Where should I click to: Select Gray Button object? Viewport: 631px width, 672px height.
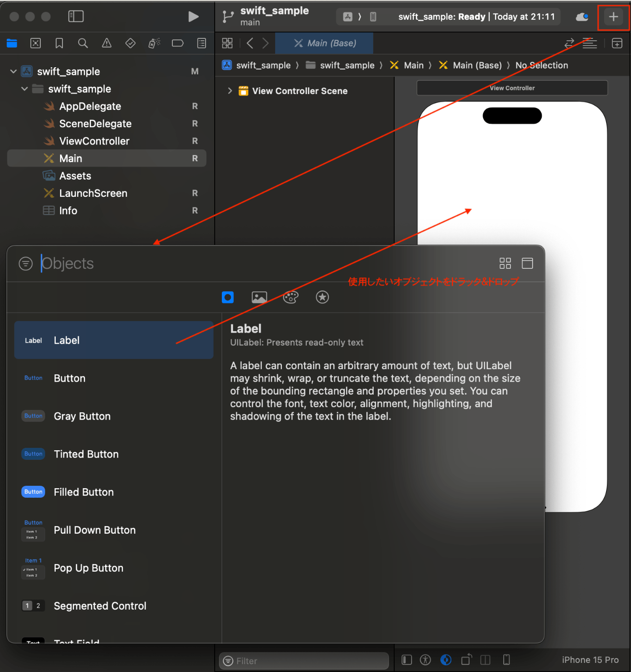click(114, 416)
